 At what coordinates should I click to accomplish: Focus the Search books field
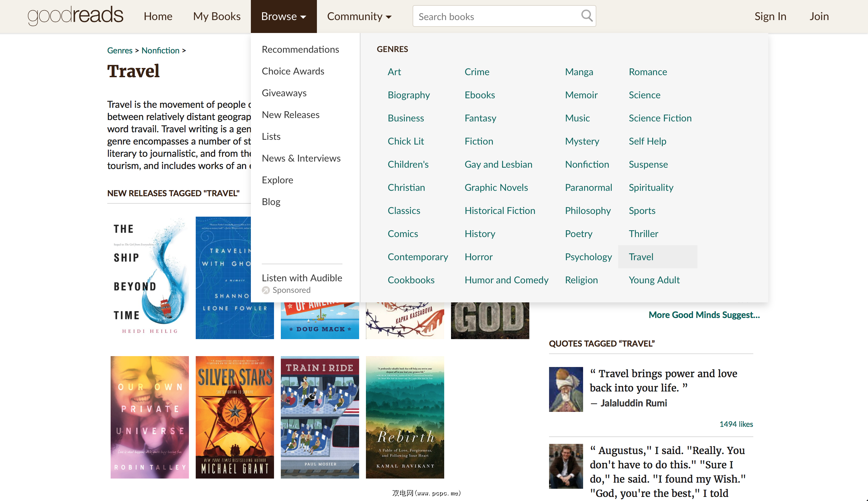(x=496, y=16)
